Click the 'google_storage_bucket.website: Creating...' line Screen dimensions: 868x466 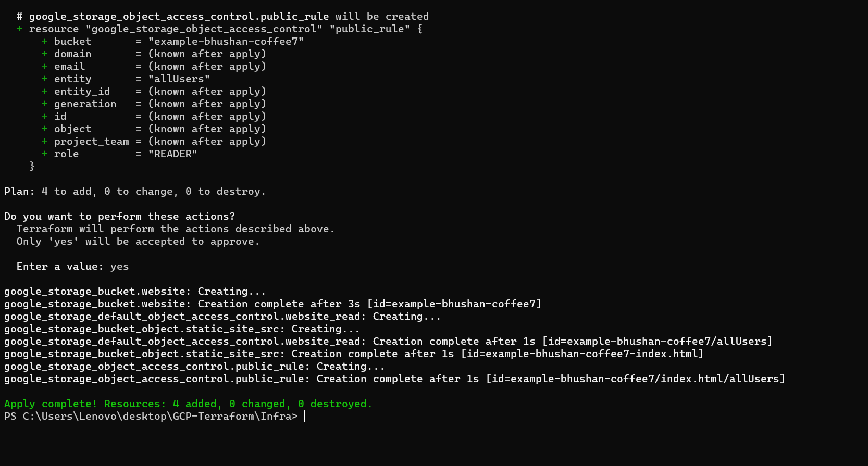click(x=135, y=292)
